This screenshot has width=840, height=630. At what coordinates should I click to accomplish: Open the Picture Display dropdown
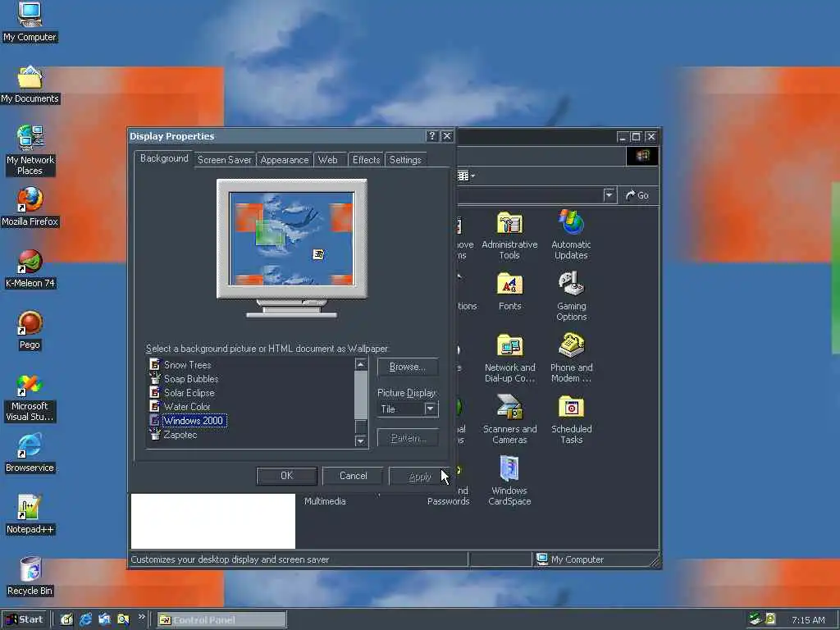[430, 409]
